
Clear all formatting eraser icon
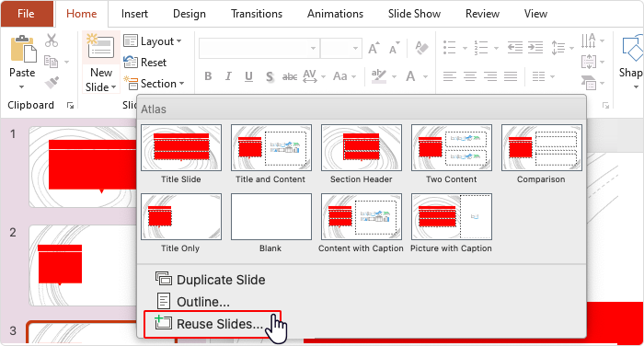point(421,48)
